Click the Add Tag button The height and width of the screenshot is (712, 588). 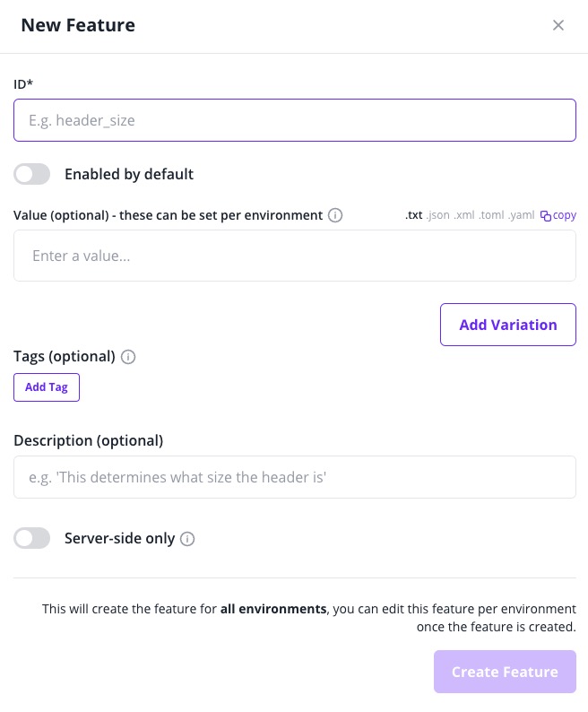coord(47,387)
